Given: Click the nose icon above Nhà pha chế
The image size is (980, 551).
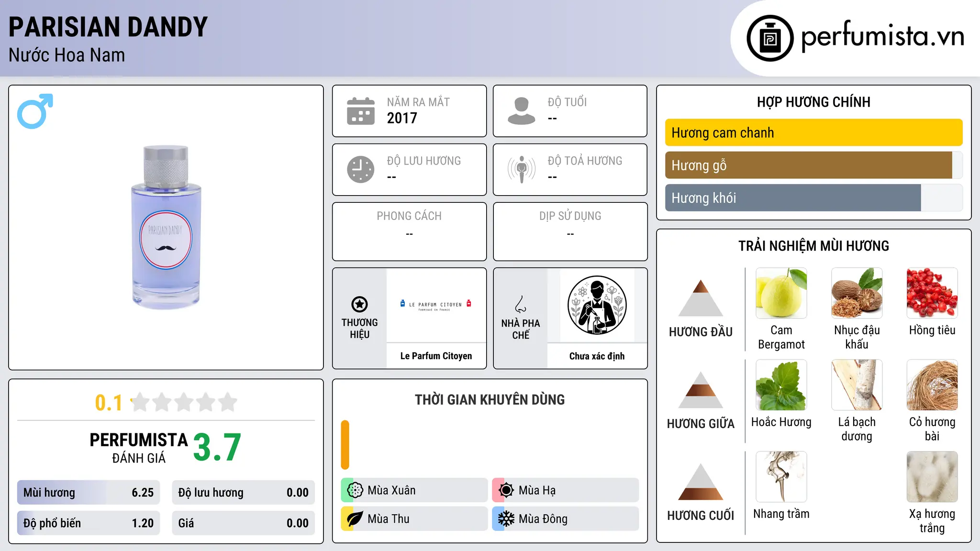Looking at the screenshot, I should tap(521, 304).
